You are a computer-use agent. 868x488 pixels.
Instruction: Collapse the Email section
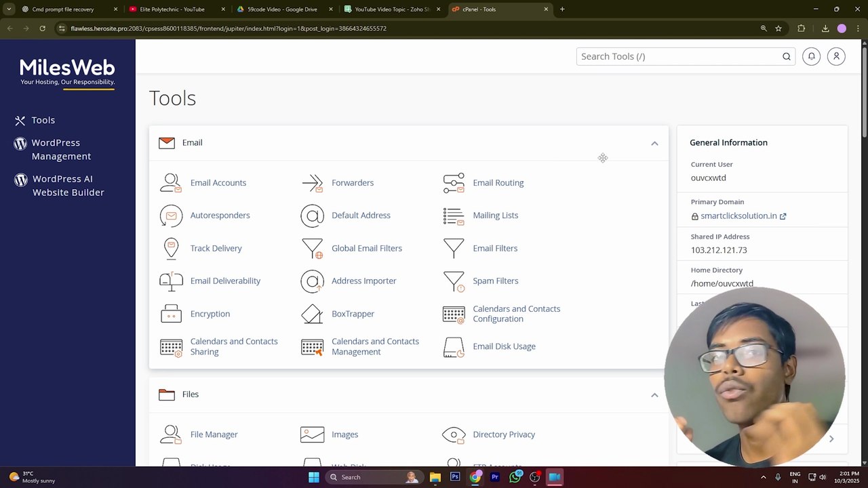pyautogui.click(x=654, y=143)
